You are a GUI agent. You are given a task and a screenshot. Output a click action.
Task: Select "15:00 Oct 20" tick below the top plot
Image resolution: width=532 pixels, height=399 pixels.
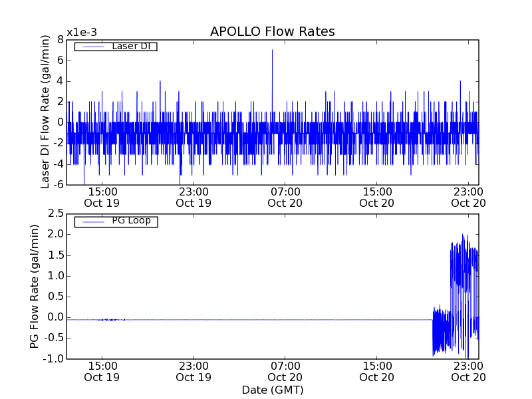[x=377, y=198]
